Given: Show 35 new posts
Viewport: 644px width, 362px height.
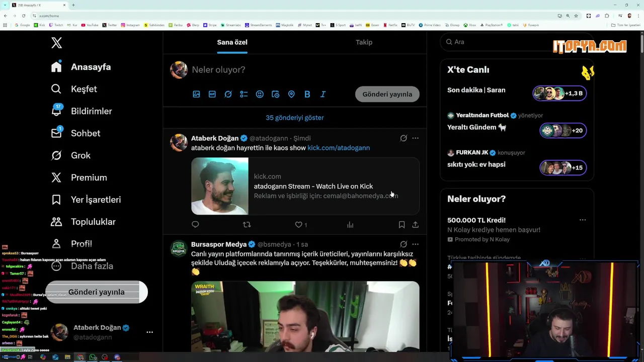Looking at the screenshot, I should pos(295,118).
